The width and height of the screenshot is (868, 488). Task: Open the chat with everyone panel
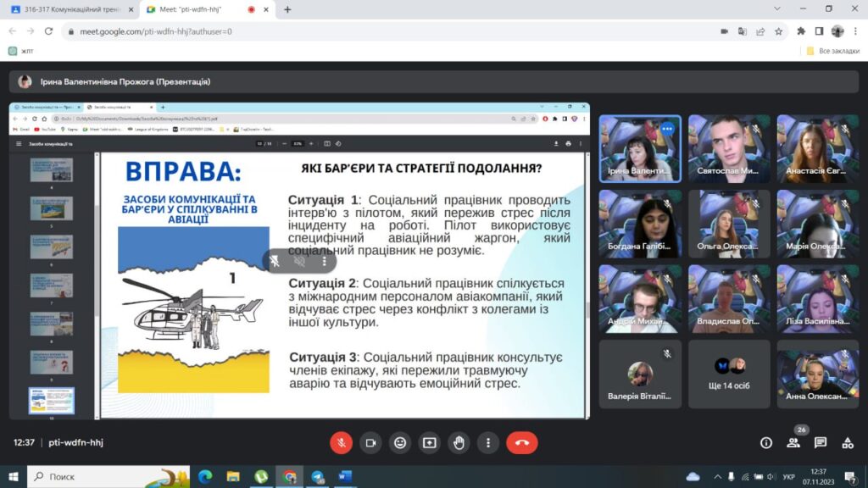click(821, 442)
